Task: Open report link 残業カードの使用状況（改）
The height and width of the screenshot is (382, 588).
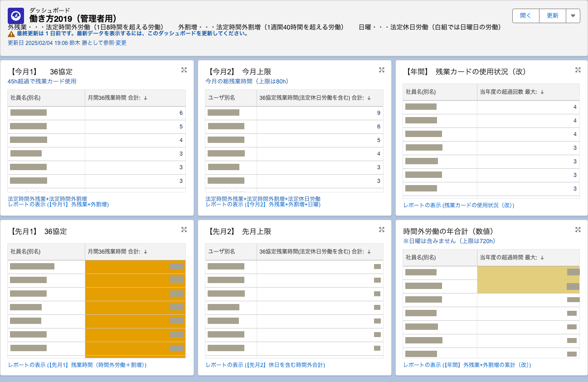Action: tap(458, 205)
